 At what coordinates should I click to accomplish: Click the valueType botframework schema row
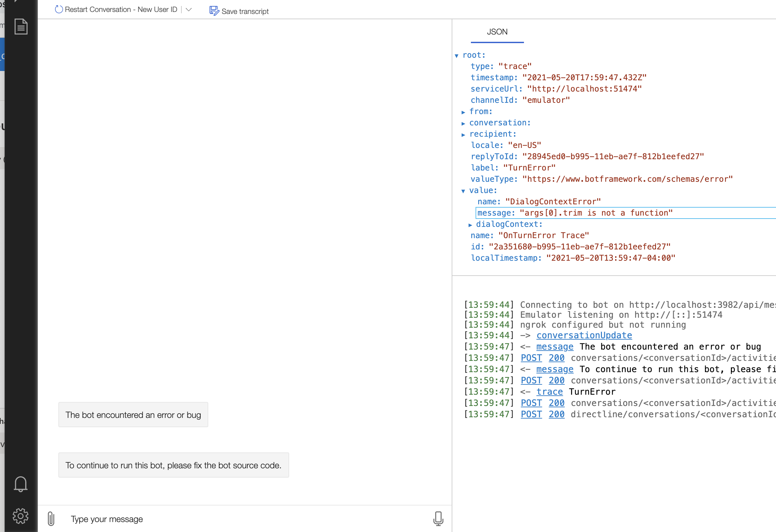tap(602, 179)
